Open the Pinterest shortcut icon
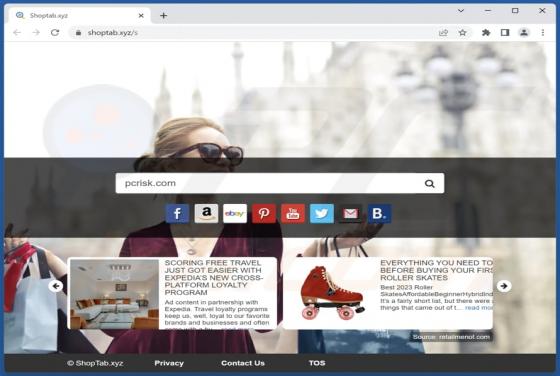Image resolution: width=560 pixels, height=376 pixels. pyautogui.click(x=264, y=214)
